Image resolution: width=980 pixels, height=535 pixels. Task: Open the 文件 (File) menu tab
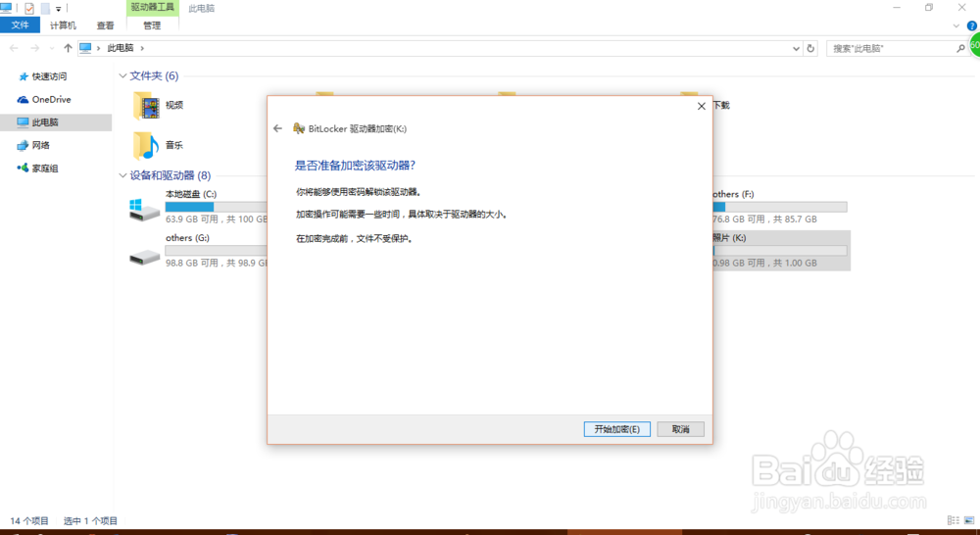coord(20,25)
